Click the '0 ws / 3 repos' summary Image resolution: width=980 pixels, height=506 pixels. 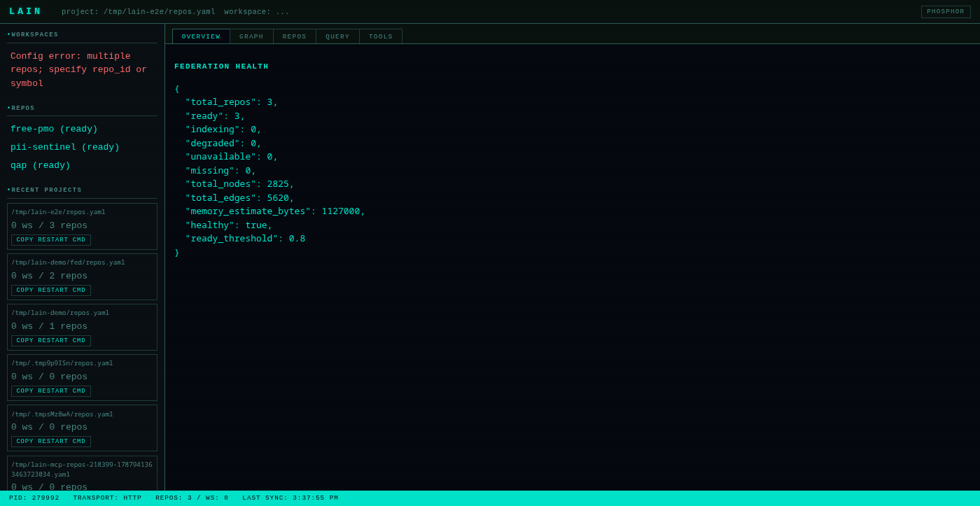click(49, 225)
